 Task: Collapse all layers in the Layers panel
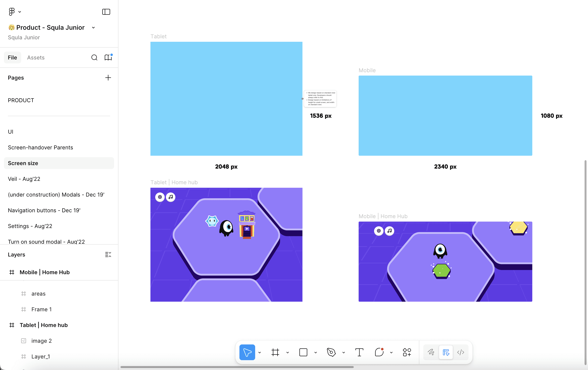point(108,255)
